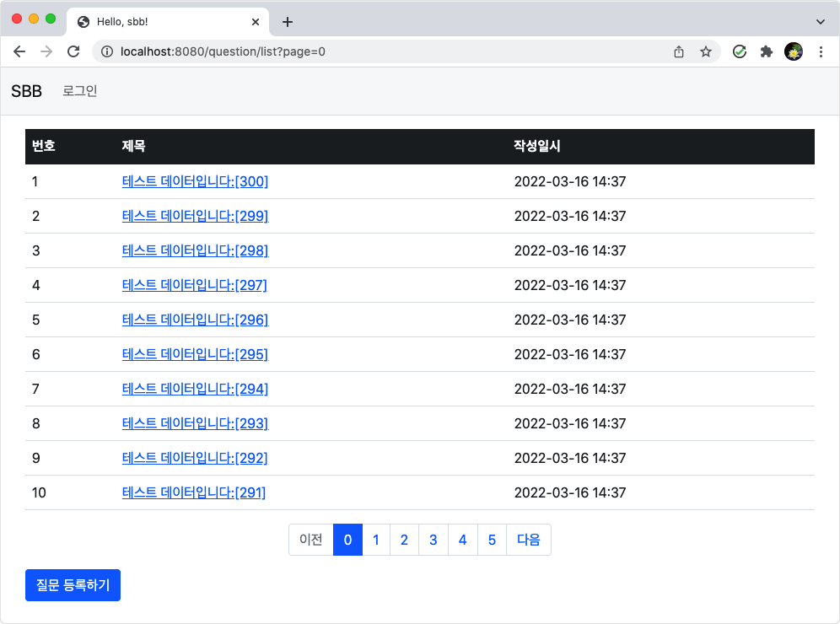Open the browser profile avatar
Screen dimensions: 840x624
(794, 51)
